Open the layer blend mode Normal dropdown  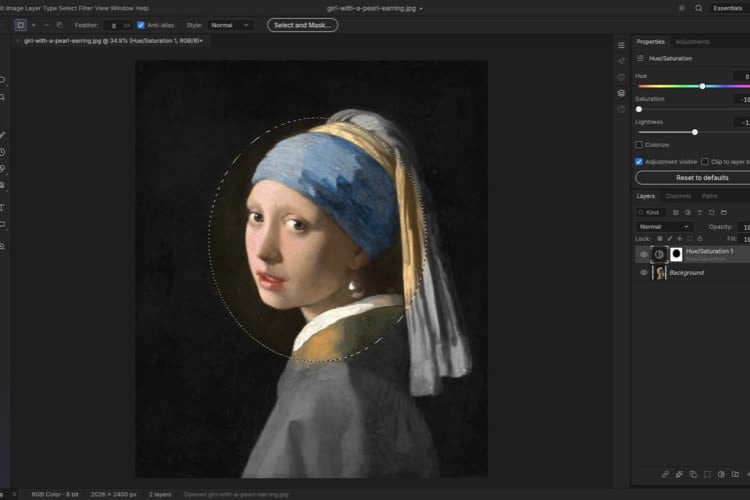point(664,227)
